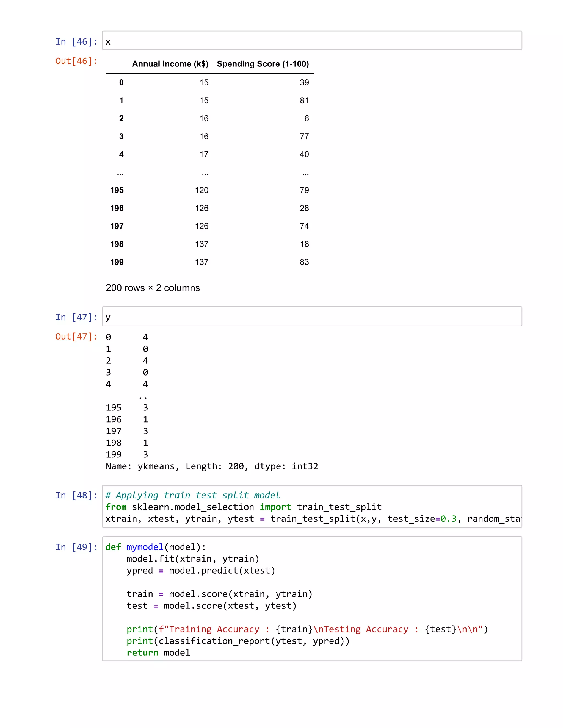Viewport: 563px width, 728px height.
Task: Click the 'In [47]:' prompt label
Action: [x=76, y=317]
